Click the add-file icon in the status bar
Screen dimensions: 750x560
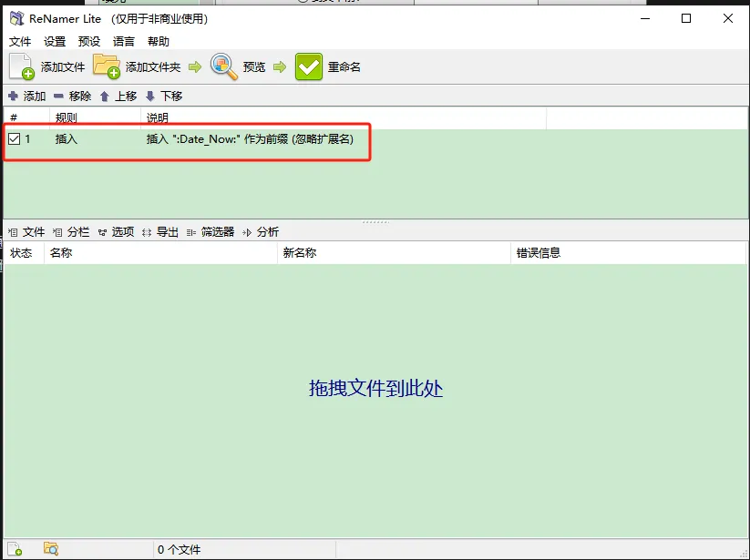point(15,548)
